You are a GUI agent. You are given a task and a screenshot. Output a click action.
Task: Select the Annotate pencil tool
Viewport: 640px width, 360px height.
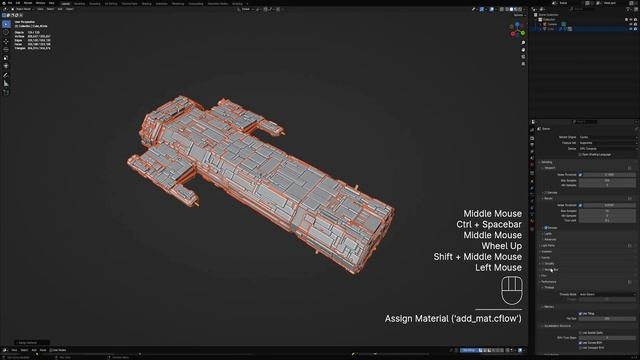(x=6, y=75)
